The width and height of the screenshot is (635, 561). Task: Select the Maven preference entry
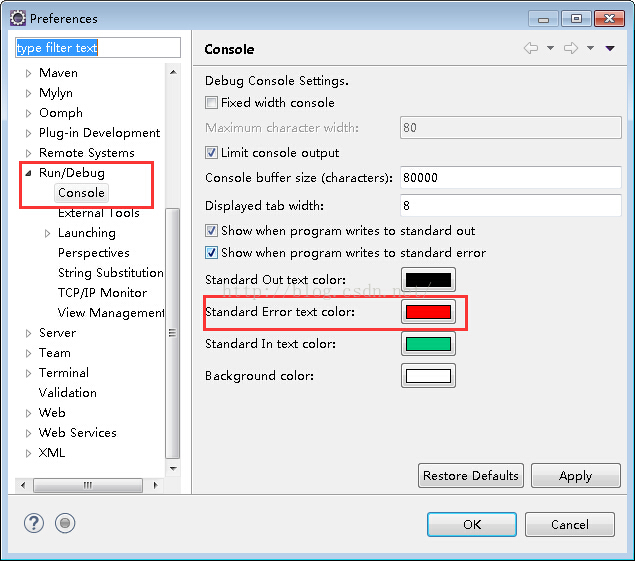pos(58,73)
